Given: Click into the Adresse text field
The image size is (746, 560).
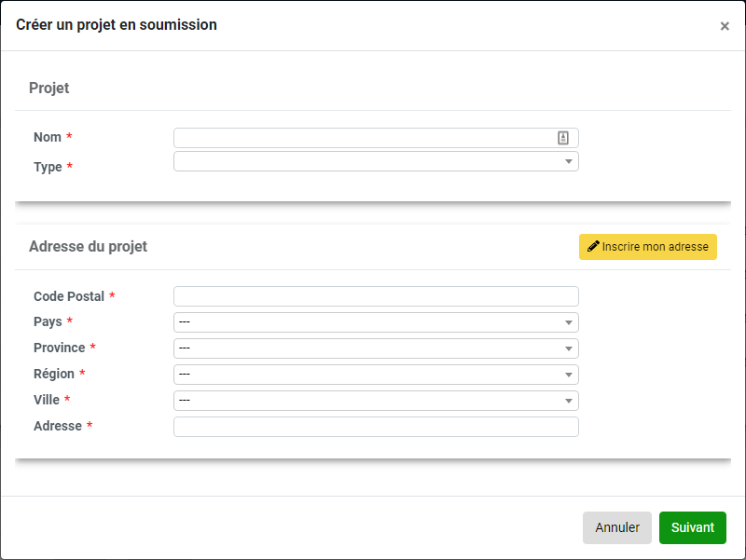Looking at the screenshot, I should 376,427.
